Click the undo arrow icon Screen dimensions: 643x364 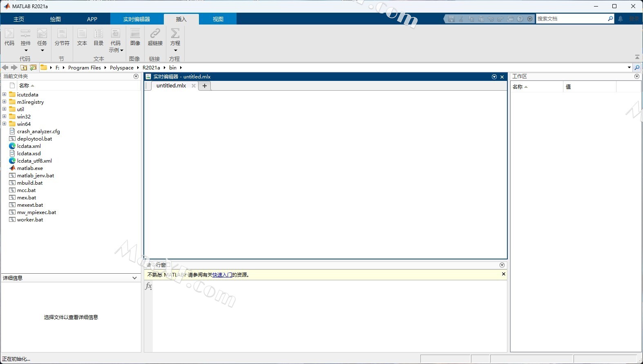[x=491, y=19]
